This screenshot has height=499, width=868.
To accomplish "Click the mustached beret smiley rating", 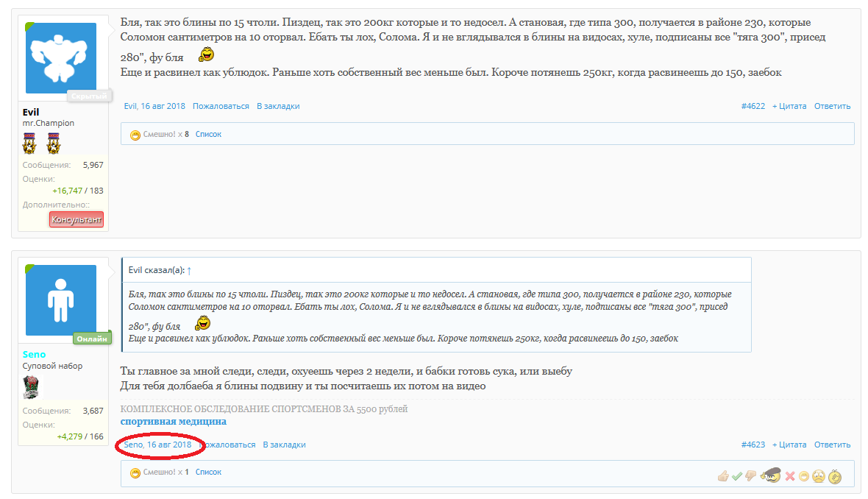I will pos(770,475).
